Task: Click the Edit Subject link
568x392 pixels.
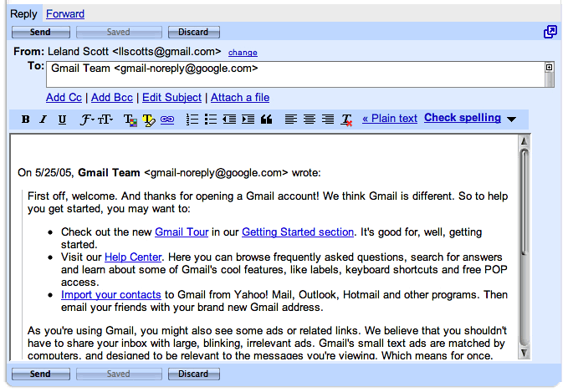Action: click(171, 97)
